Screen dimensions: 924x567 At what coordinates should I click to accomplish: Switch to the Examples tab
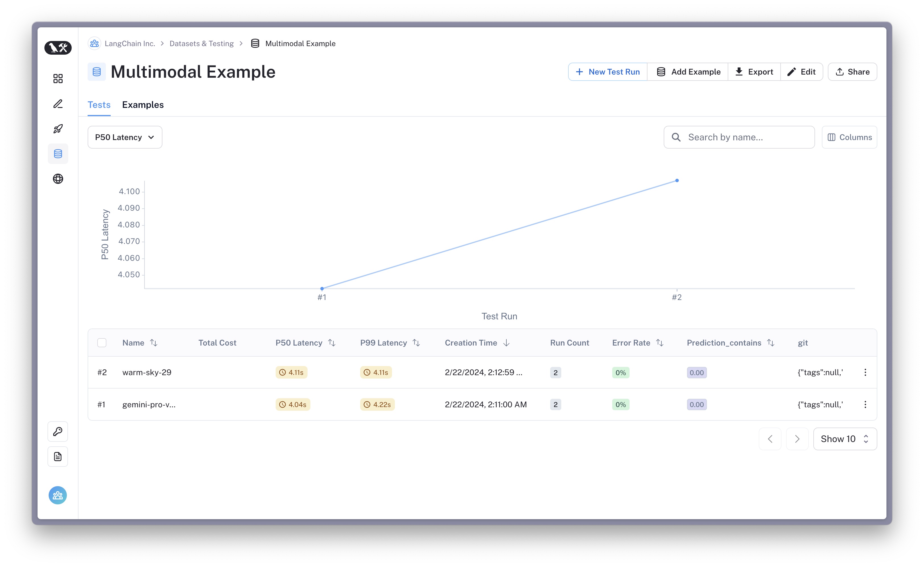(x=143, y=105)
